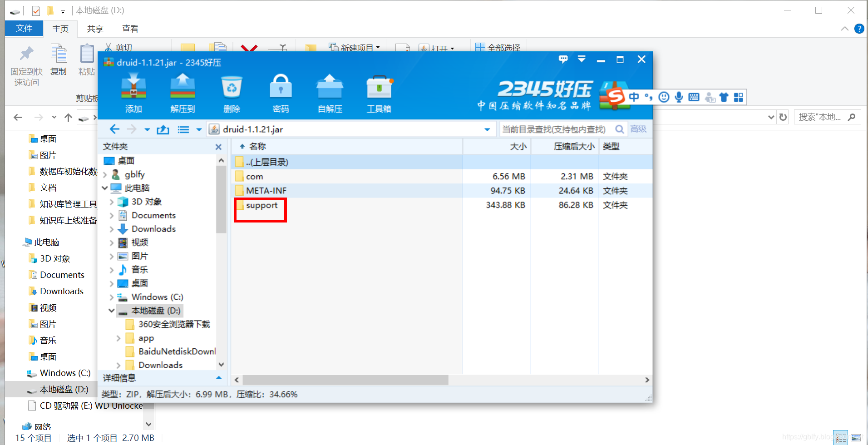This screenshot has height=445, width=868.
Task: Click the 高级 (Advanced) search link
Action: coord(638,129)
